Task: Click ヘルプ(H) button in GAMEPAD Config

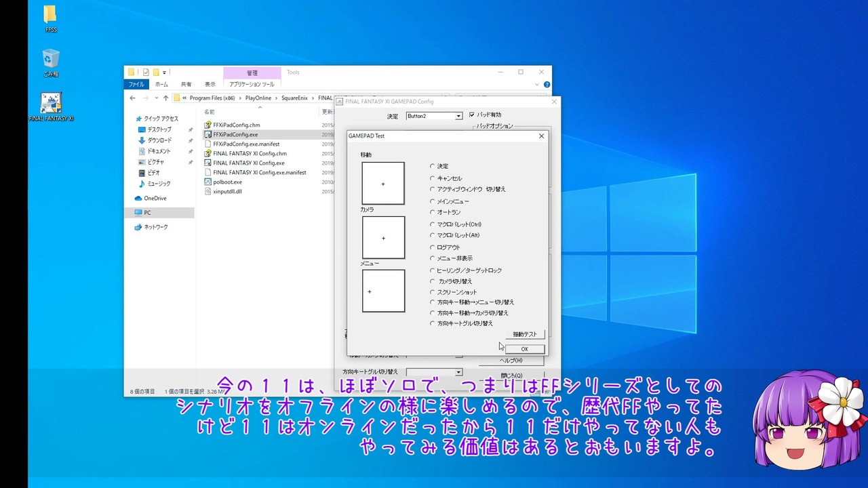Action: coord(511,361)
